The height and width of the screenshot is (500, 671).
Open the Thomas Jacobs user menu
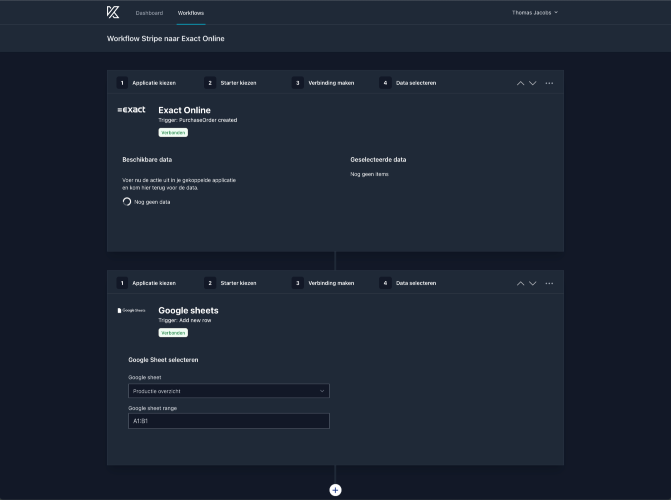click(x=535, y=12)
